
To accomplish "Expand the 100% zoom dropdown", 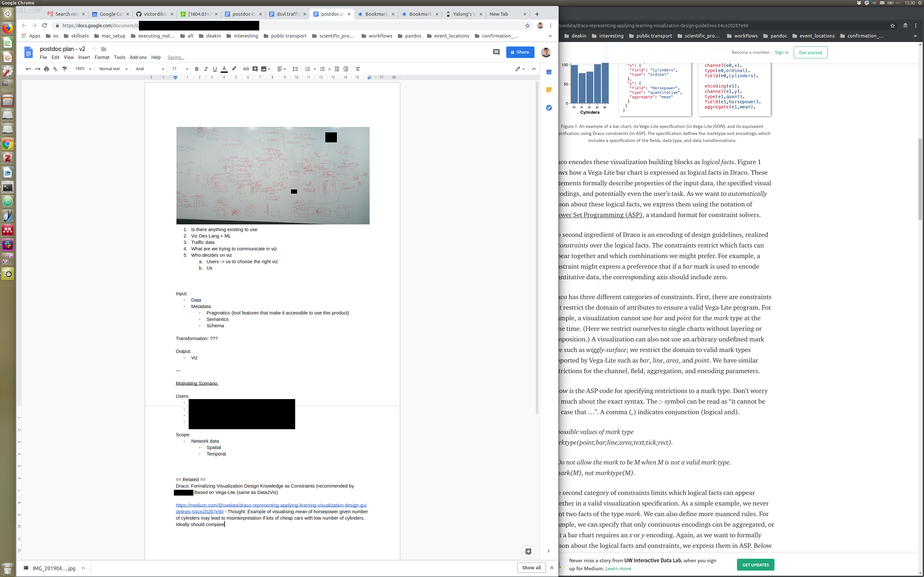I will pos(83,69).
